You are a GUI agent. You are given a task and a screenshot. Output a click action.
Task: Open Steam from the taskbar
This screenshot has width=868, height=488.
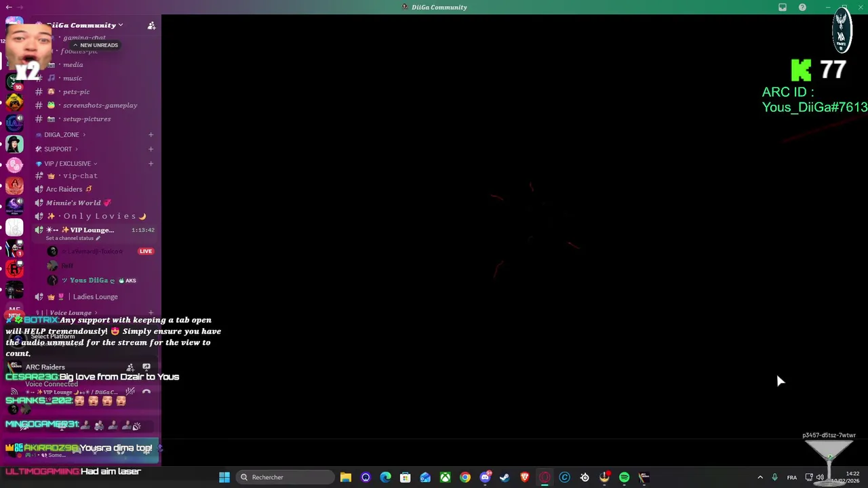click(x=505, y=477)
